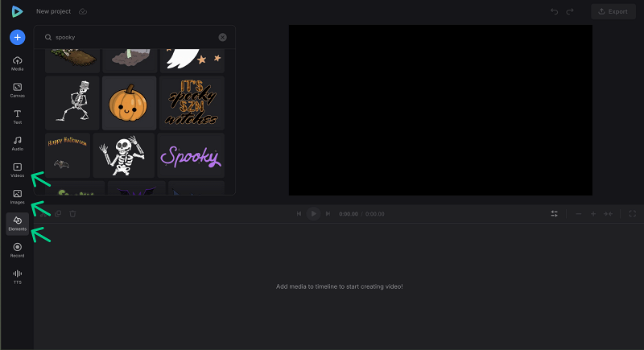Open the Media panel
The image size is (644, 350).
coord(17,64)
